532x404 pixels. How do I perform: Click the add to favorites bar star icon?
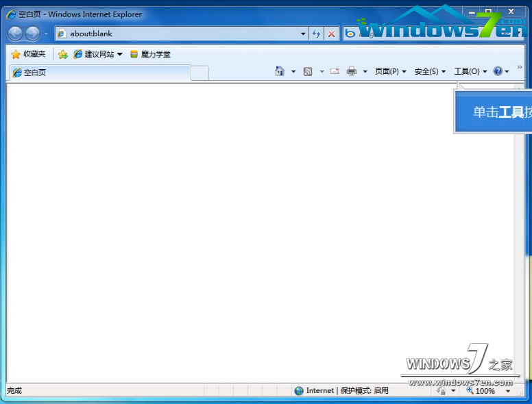[62, 54]
